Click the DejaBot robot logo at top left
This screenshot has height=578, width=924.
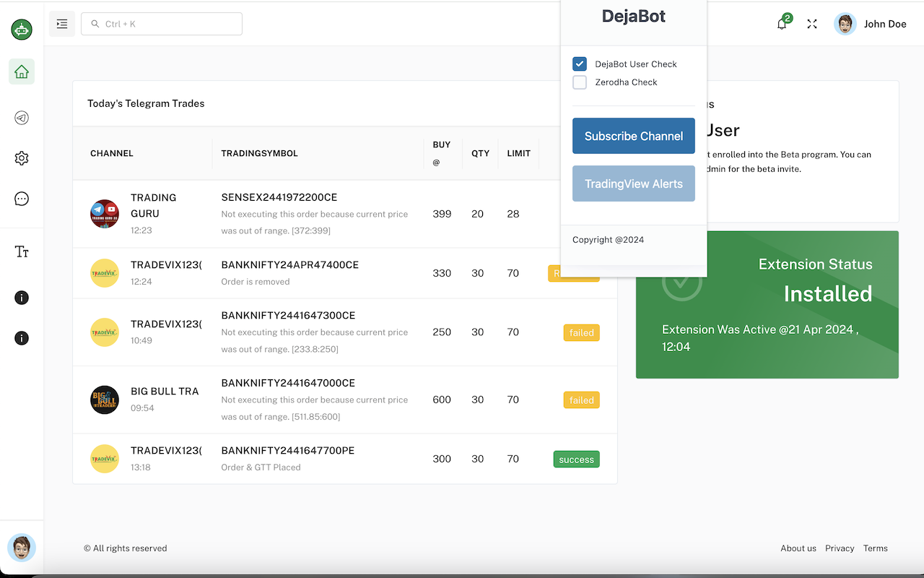point(22,29)
